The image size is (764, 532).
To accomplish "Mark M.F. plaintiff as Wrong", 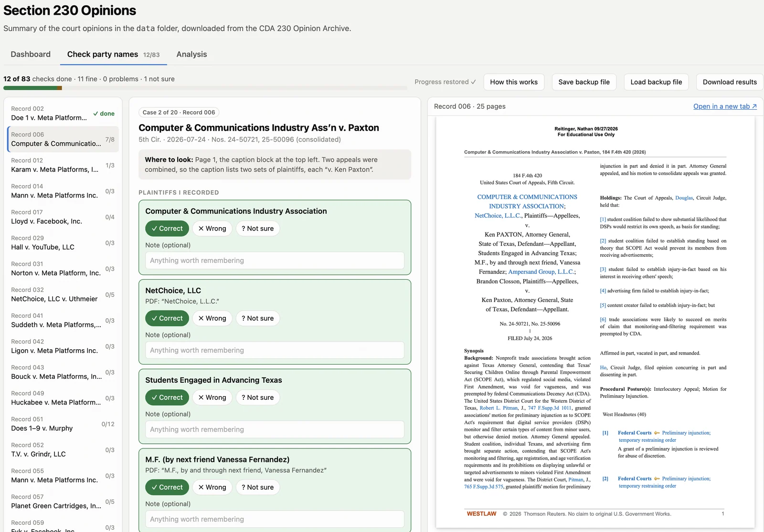I will point(212,487).
